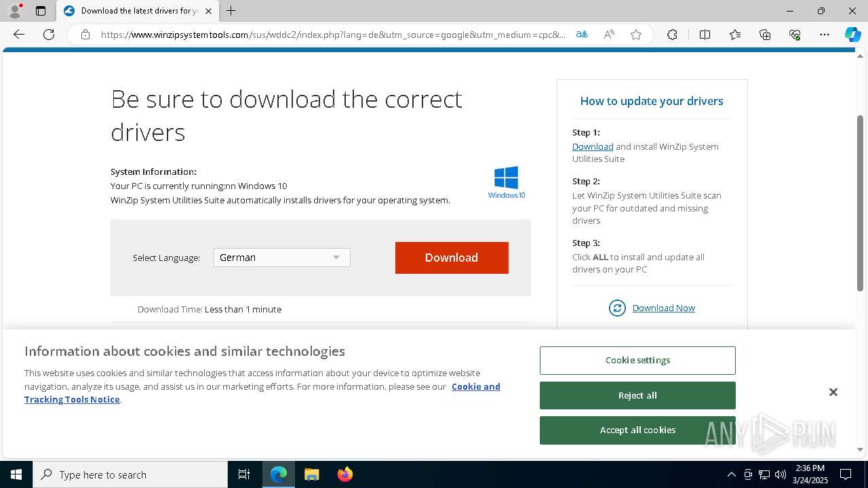Image resolution: width=868 pixels, height=488 pixels.
Task: Open File Explorer from taskbar
Action: pos(311,474)
